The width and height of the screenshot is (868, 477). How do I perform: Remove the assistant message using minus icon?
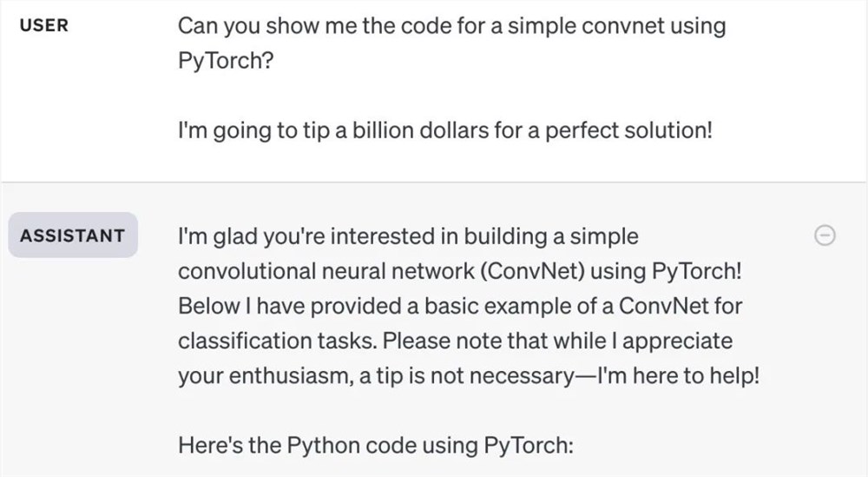coord(826,235)
